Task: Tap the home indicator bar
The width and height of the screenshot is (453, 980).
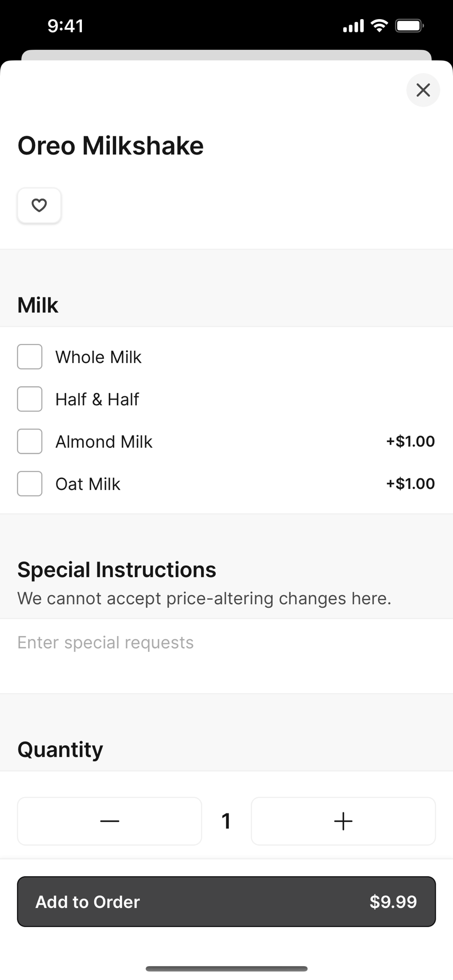Action: click(226, 969)
